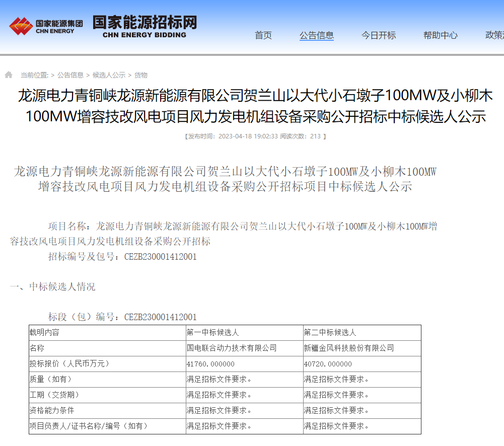The width and height of the screenshot is (504, 446).
Task: Open the 首页 navigation item
Action: 263,35
